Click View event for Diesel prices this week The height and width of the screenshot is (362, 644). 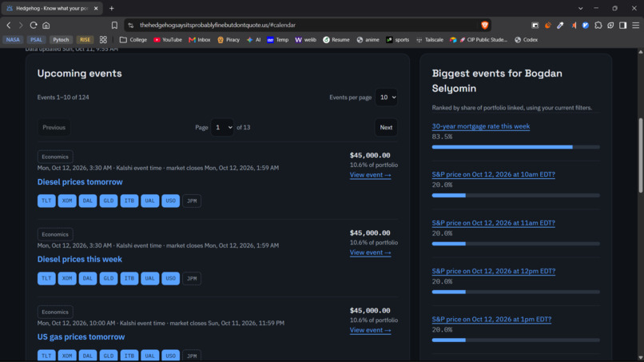[x=370, y=253]
